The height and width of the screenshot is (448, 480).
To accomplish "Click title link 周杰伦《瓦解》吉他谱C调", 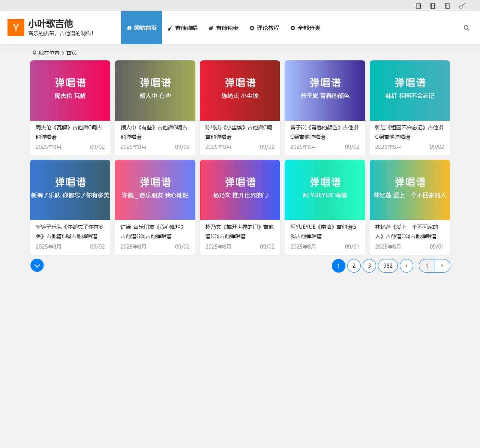I will tap(69, 132).
